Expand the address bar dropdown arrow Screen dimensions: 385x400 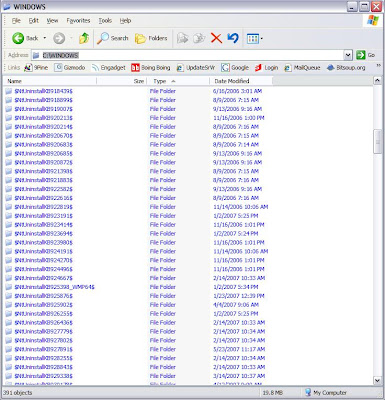pyautogui.click(x=348, y=55)
